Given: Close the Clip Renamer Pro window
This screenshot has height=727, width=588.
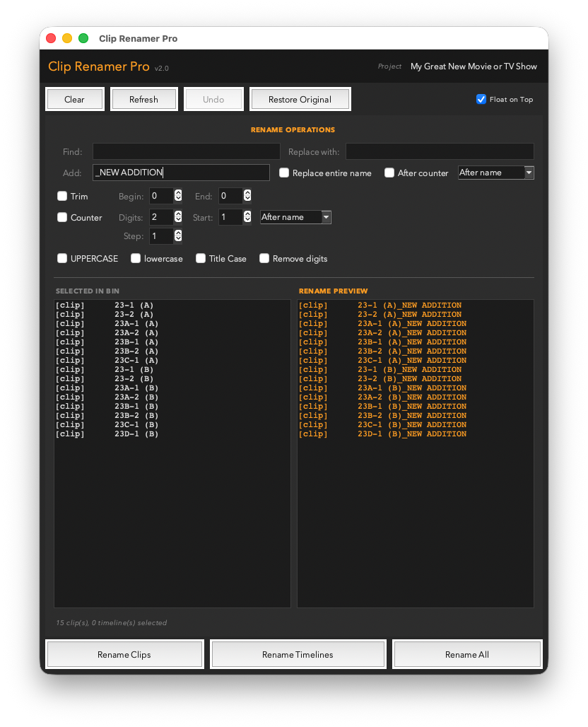Looking at the screenshot, I should coord(51,38).
